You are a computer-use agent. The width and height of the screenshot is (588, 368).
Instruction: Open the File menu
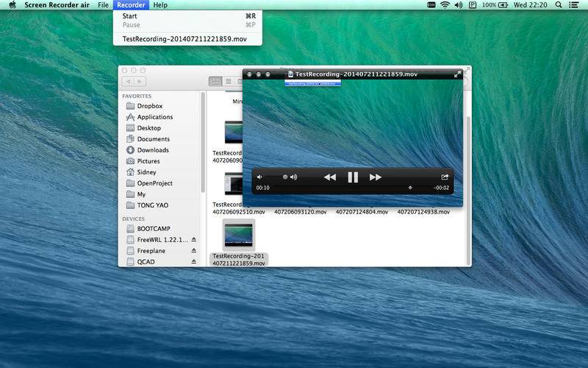(103, 5)
